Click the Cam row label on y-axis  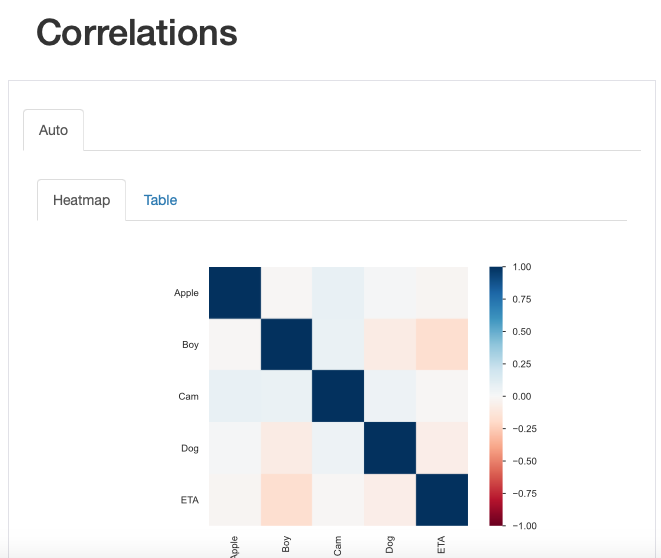pos(188,397)
